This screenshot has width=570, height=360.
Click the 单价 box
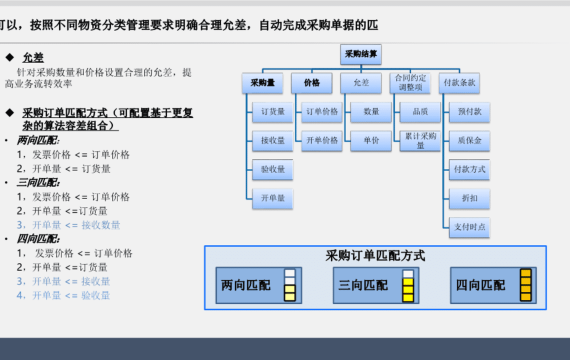(371, 141)
